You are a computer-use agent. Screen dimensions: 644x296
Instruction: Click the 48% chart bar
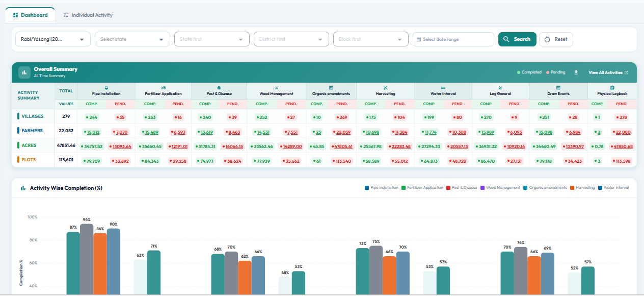285,286
